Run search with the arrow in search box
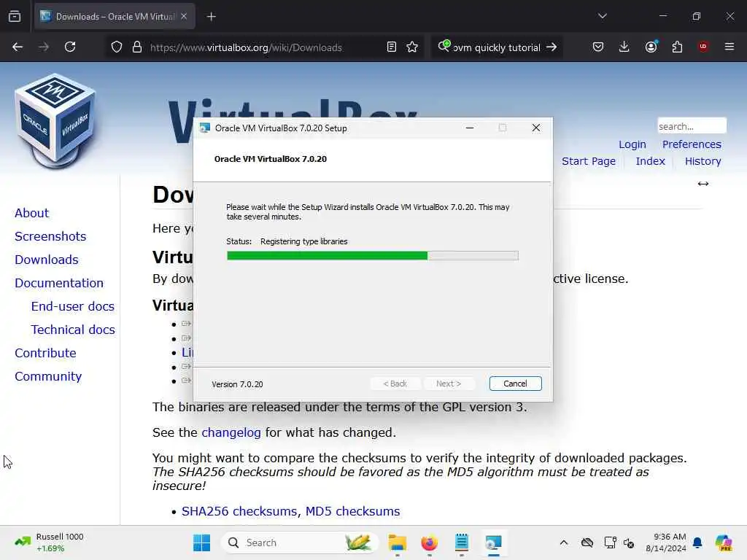 click(x=551, y=47)
